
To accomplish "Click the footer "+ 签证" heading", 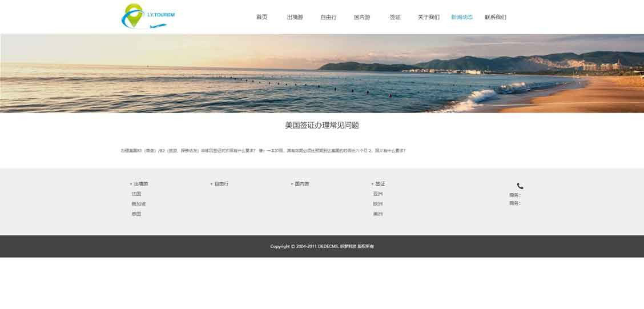I will (x=378, y=184).
